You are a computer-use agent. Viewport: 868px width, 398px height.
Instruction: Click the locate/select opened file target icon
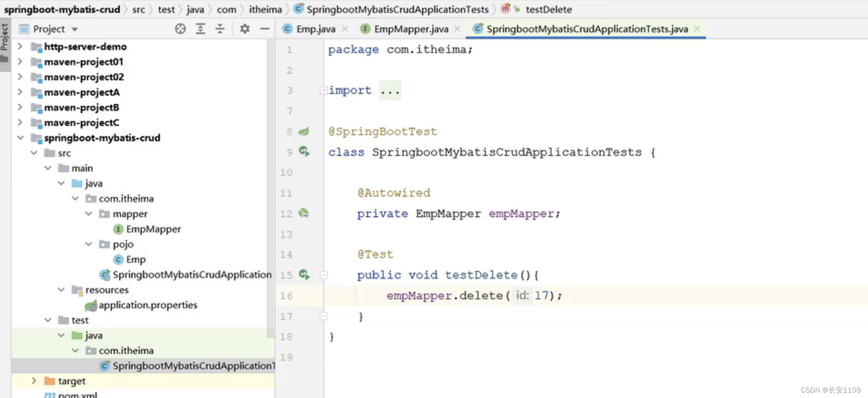[x=180, y=29]
